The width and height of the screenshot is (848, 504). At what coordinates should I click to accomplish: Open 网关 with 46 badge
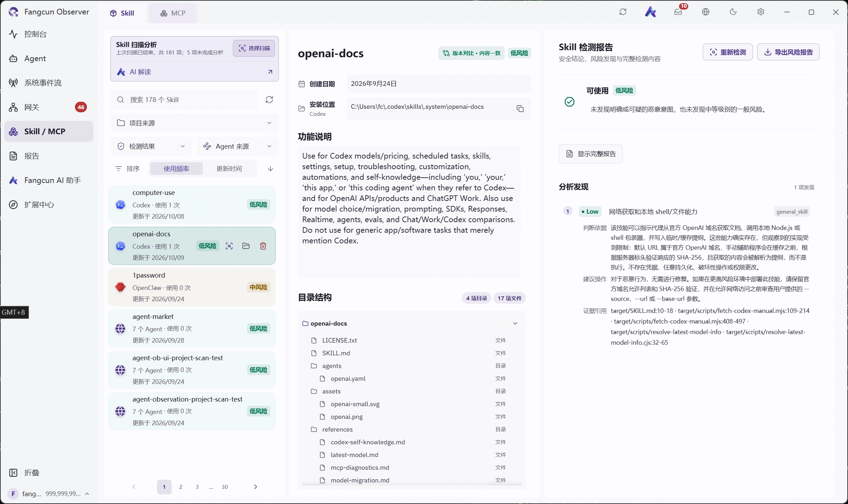[x=49, y=107]
